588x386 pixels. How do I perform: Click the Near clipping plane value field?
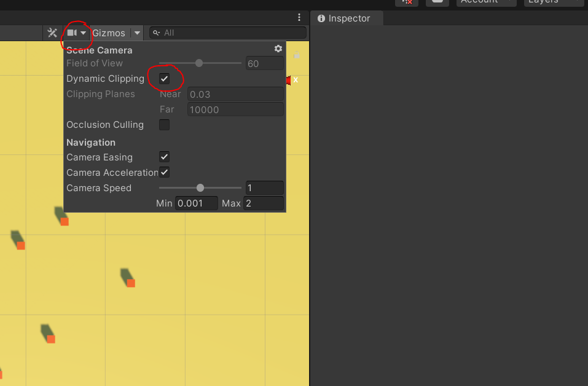(x=235, y=93)
